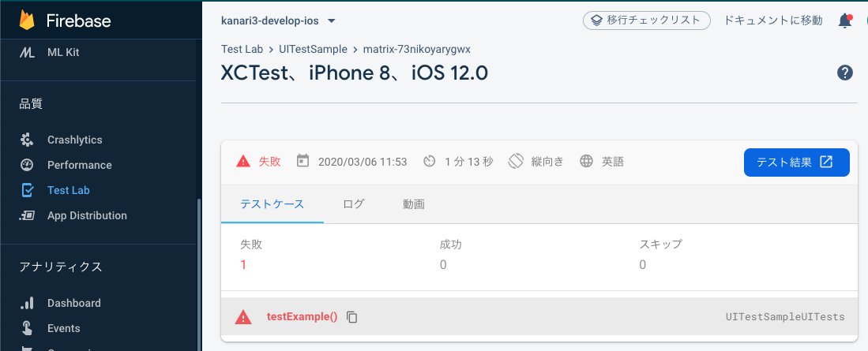Click the Performance gauge icon

click(27, 165)
